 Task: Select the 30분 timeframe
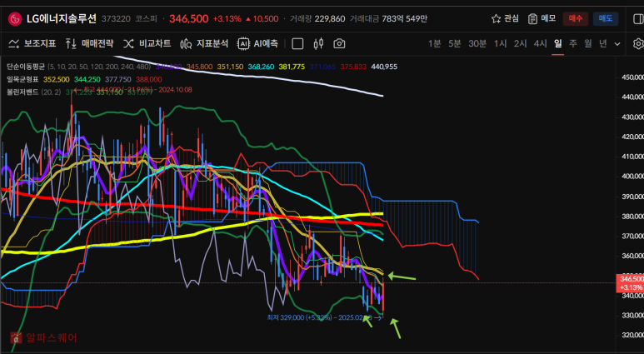click(x=477, y=43)
